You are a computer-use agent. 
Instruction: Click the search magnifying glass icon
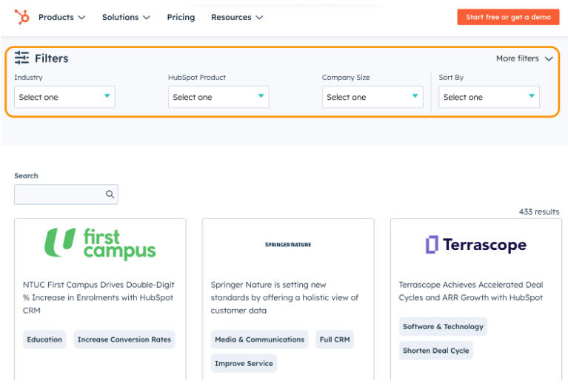tap(110, 195)
